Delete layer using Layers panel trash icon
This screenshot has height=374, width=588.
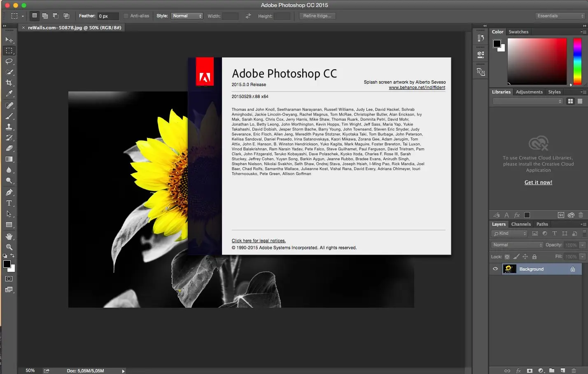pyautogui.click(x=574, y=371)
